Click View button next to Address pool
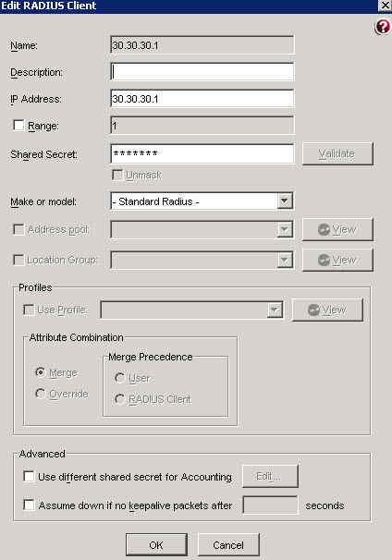The image size is (392, 560). [x=337, y=230]
